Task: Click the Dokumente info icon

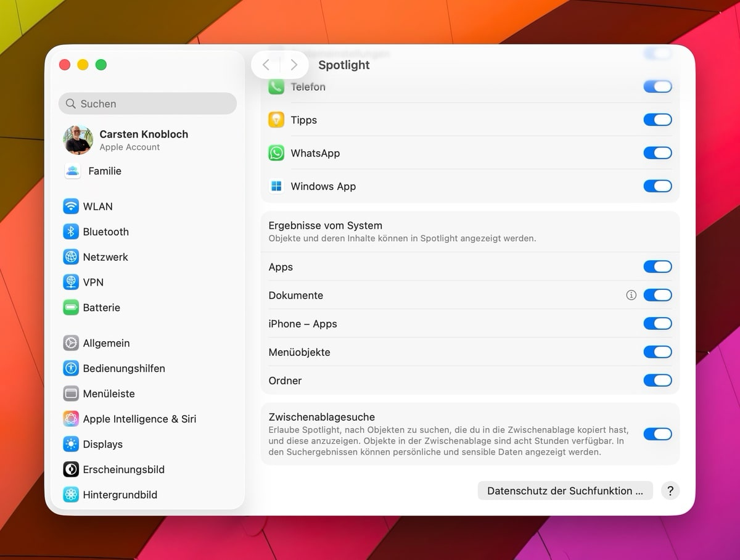Action: click(631, 295)
